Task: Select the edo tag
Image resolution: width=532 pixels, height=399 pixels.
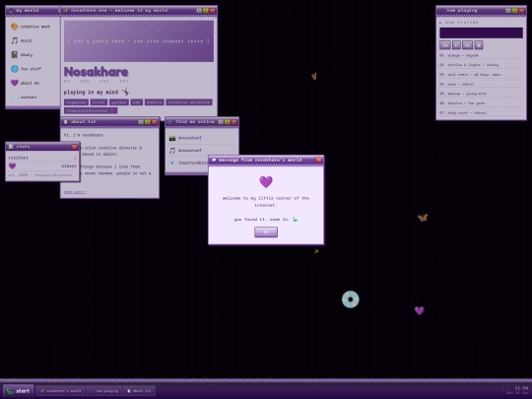Action: coord(136,102)
